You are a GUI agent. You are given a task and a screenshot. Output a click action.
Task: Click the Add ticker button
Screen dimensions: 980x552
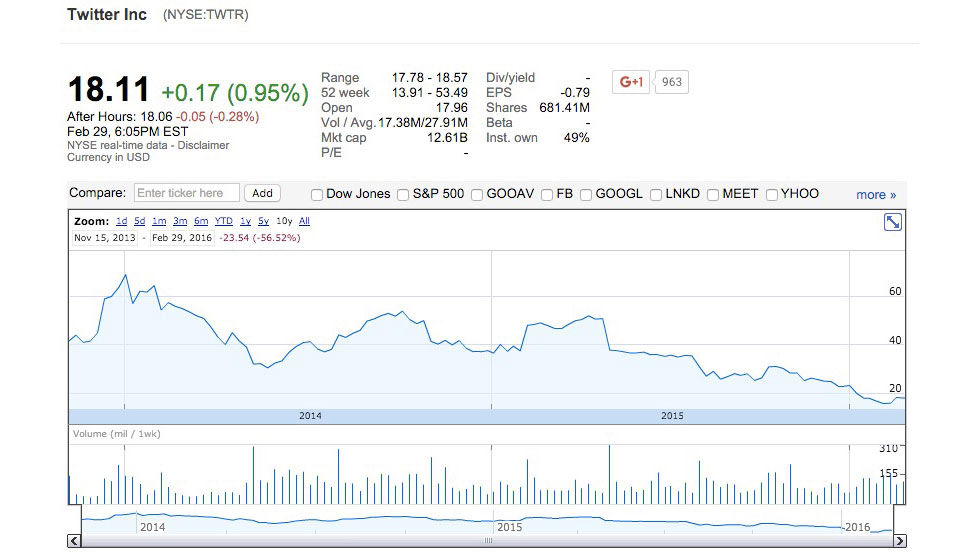(262, 193)
